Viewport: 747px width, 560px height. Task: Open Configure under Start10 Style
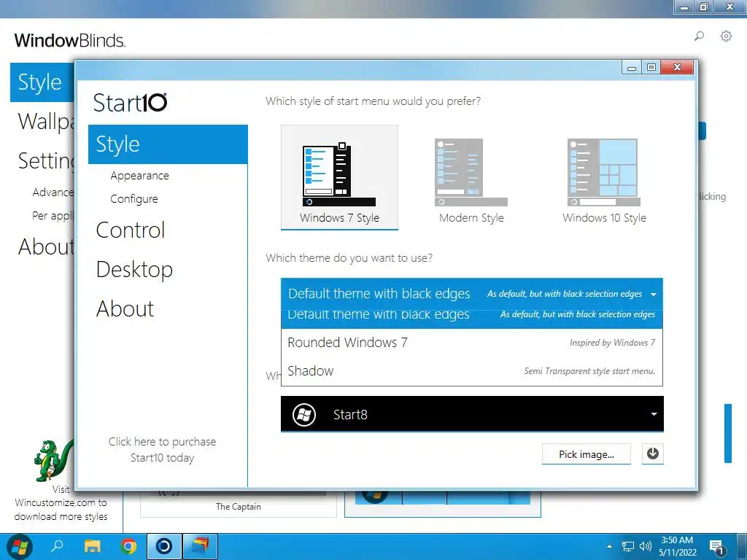click(134, 198)
